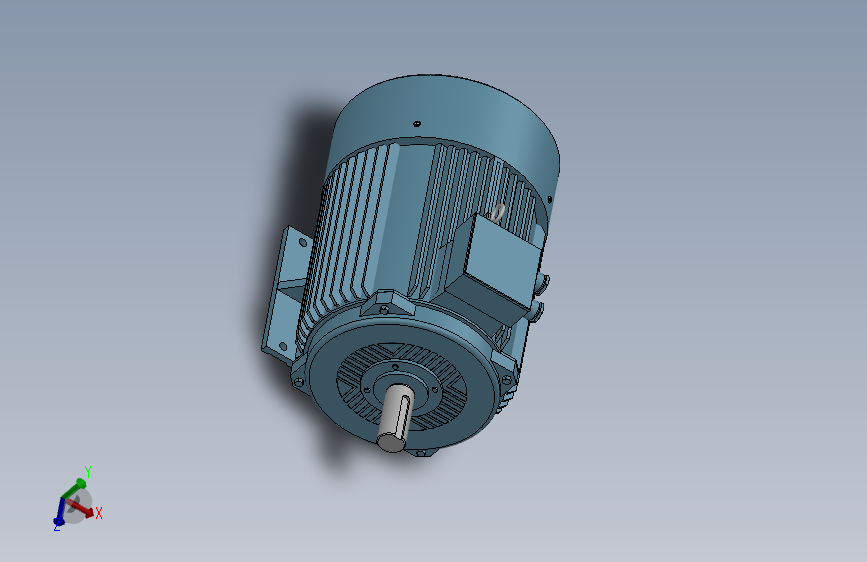Click the green Y axis of the orientation triad
This screenshot has width=867, height=562.
click(x=74, y=489)
